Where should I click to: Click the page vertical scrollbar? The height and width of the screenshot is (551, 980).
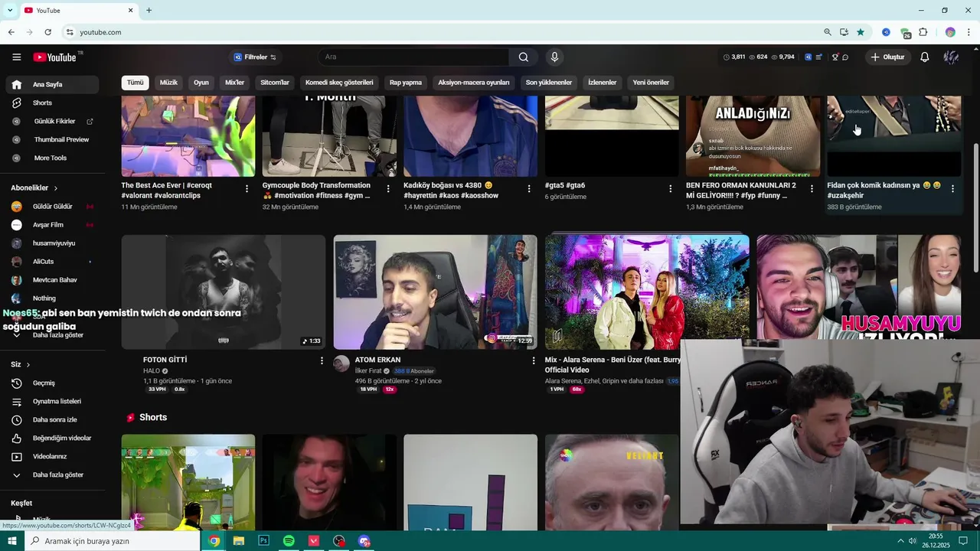(975, 207)
